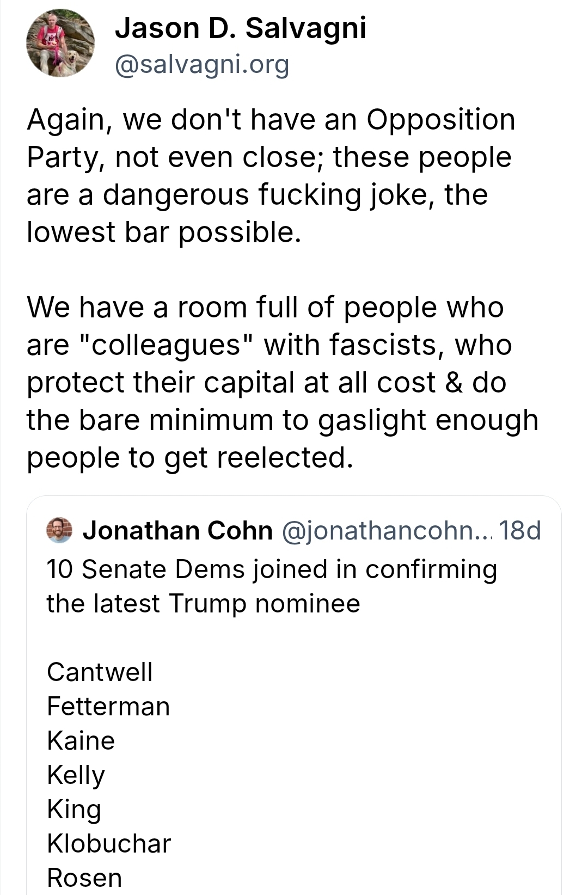Click the 'lowest bar possible.' line of text
The height and width of the screenshot is (895, 588).
tap(163, 232)
